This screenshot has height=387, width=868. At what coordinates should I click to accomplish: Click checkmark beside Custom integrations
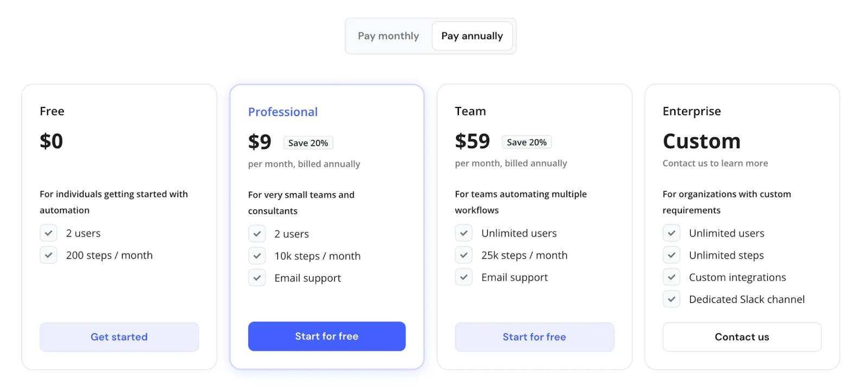[672, 277]
